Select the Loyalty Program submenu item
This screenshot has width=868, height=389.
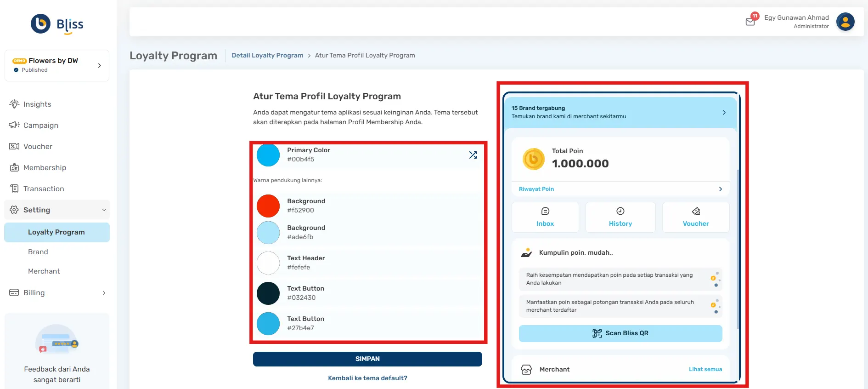click(57, 232)
